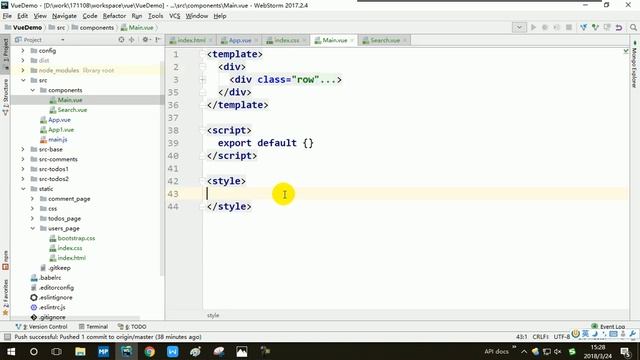This screenshot has height=360, width=640.
Task: Click the Debug button in toolbar
Action: pyautogui.click(x=545, y=27)
